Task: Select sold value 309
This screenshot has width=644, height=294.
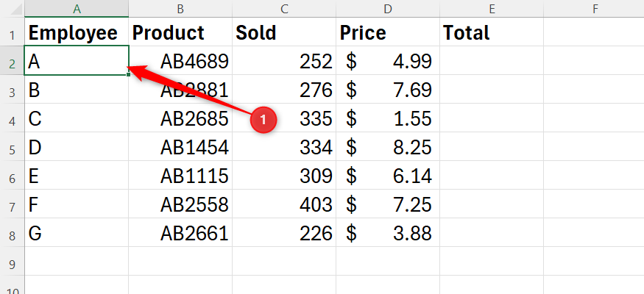Action: [x=284, y=176]
